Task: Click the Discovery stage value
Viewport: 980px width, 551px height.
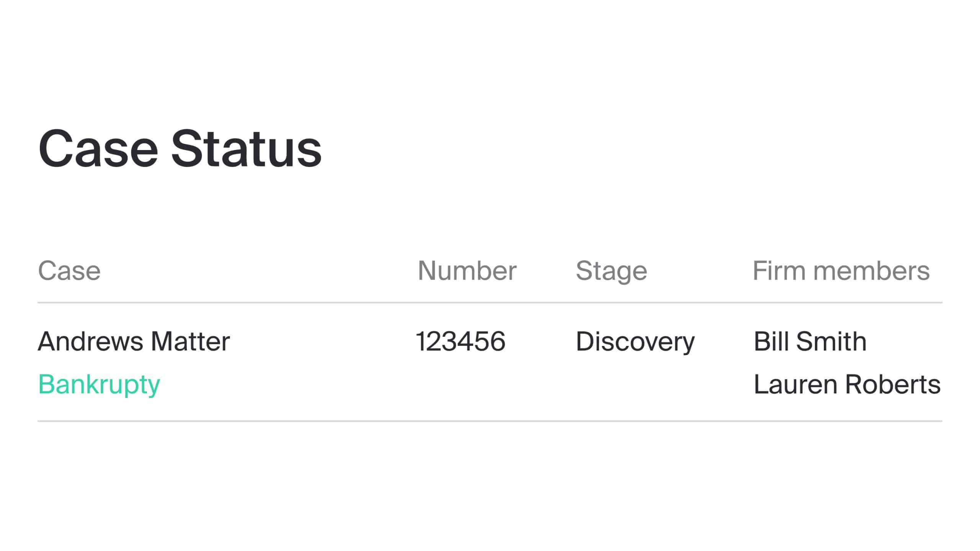Action: 635,342
